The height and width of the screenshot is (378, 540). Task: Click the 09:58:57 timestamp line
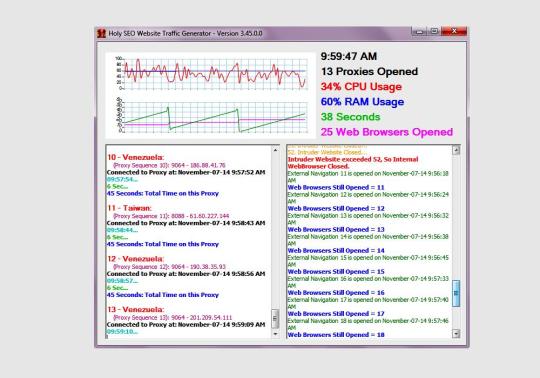point(122,281)
